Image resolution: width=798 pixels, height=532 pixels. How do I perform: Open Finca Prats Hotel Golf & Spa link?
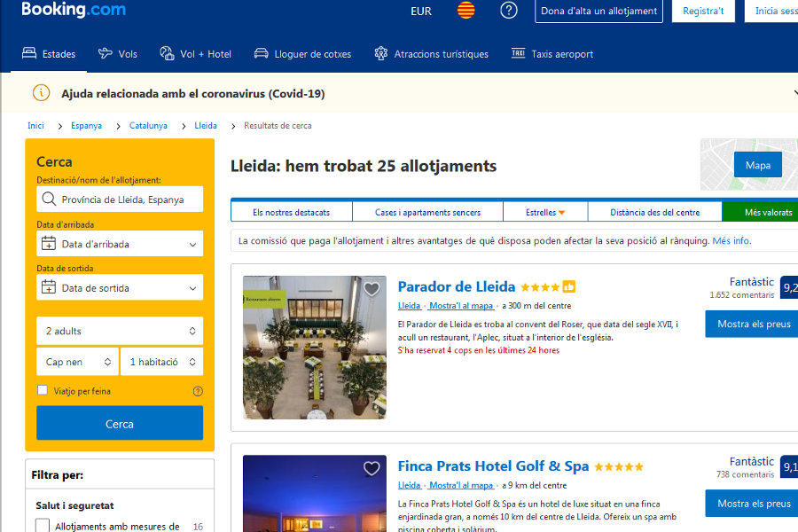[x=493, y=465]
